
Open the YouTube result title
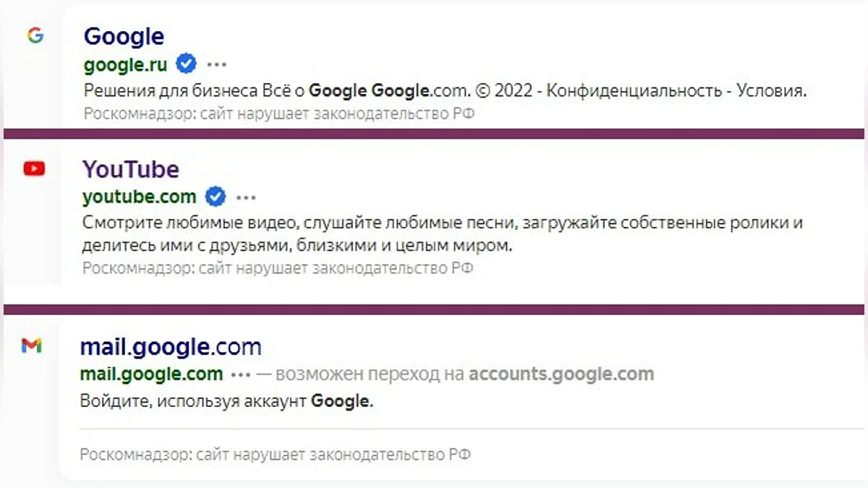(x=130, y=169)
